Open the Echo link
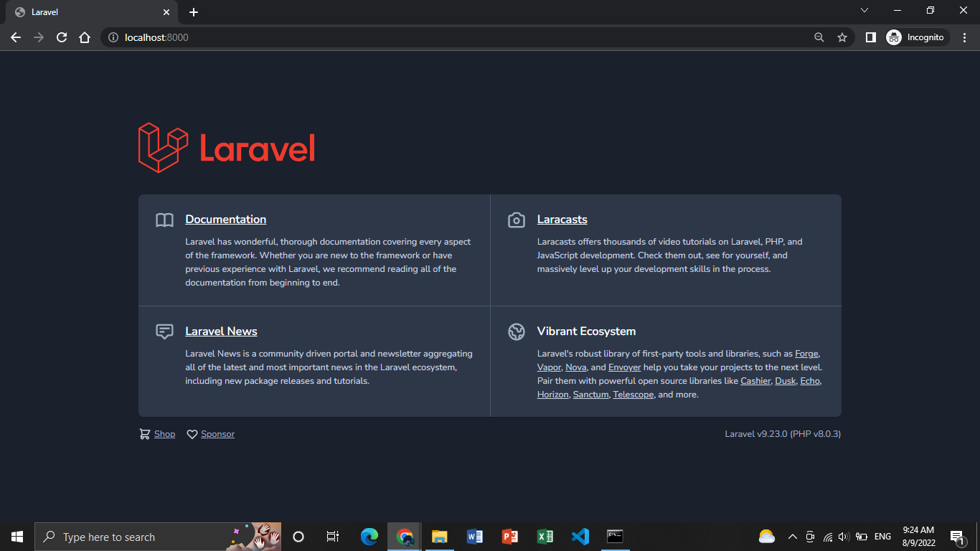The width and height of the screenshot is (980, 551). (810, 381)
